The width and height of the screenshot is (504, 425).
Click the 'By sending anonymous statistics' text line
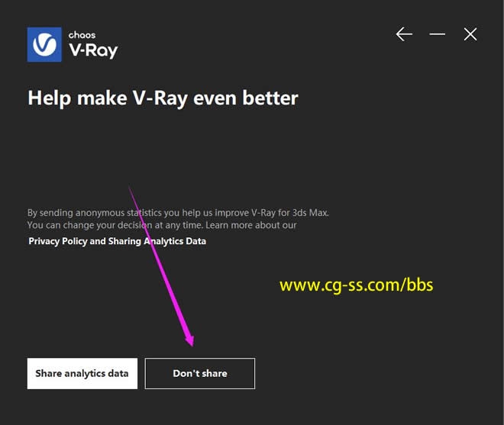[x=178, y=213]
